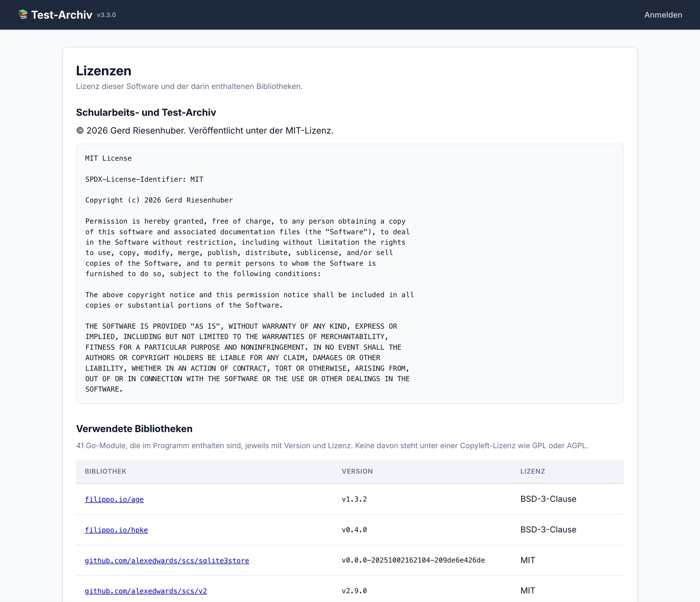
Task: Click the Version column header
Action: tap(357, 471)
